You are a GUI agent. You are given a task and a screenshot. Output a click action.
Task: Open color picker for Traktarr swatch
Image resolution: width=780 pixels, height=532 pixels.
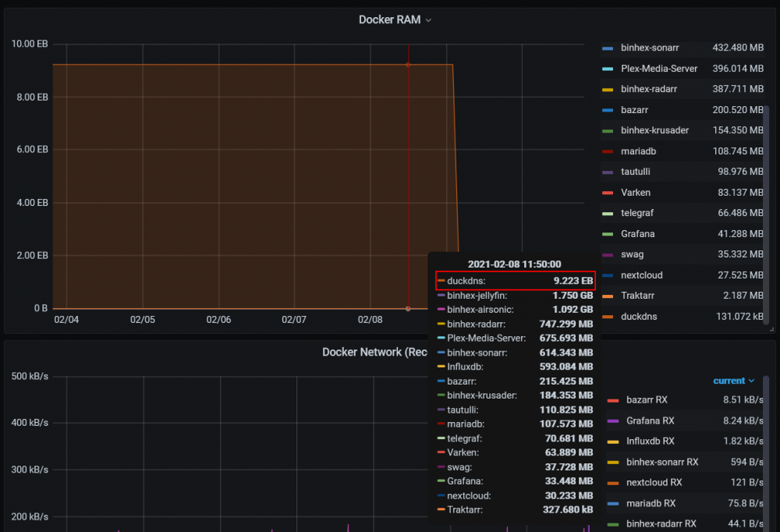(x=608, y=296)
